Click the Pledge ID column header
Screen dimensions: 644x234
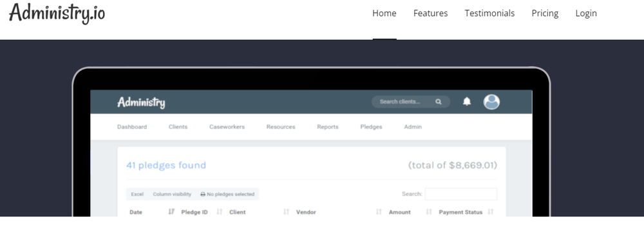194,212
